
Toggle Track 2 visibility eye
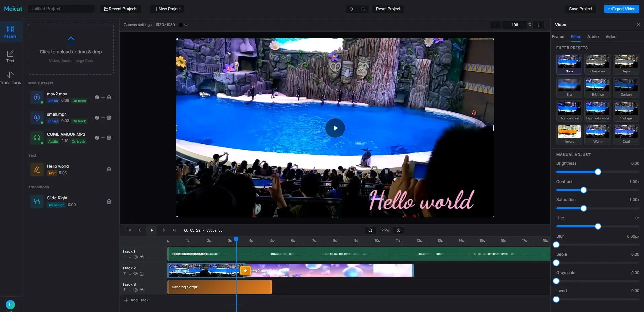(x=136, y=274)
